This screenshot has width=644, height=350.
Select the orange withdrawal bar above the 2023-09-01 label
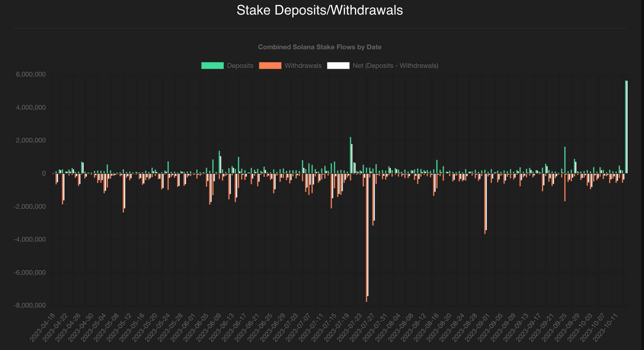point(485,203)
